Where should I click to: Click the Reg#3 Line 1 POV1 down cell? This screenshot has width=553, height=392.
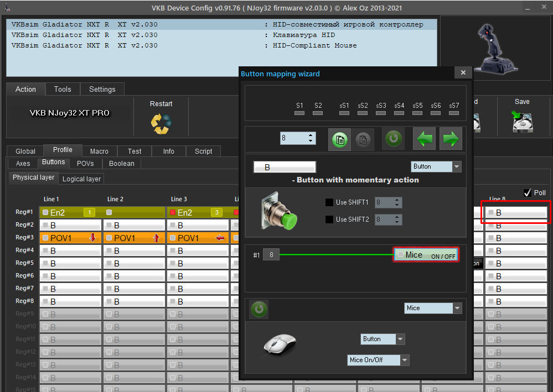70,238
